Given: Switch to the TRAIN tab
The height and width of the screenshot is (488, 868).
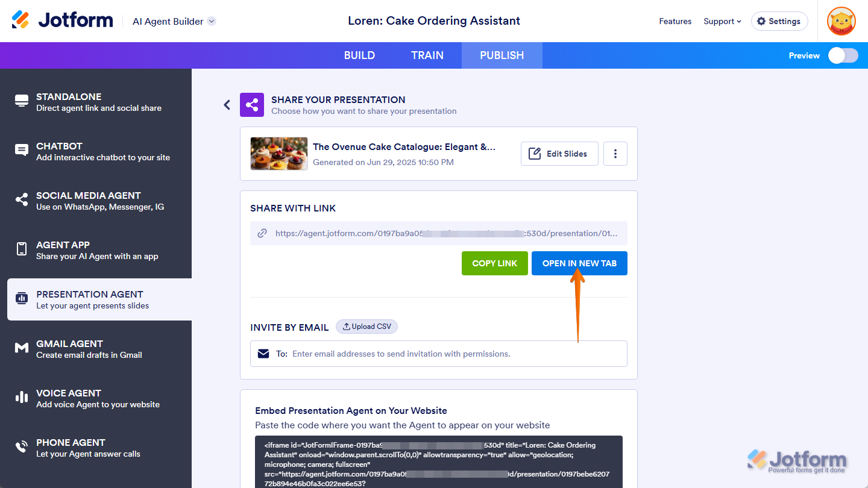Looking at the screenshot, I should click(x=427, y=55).
